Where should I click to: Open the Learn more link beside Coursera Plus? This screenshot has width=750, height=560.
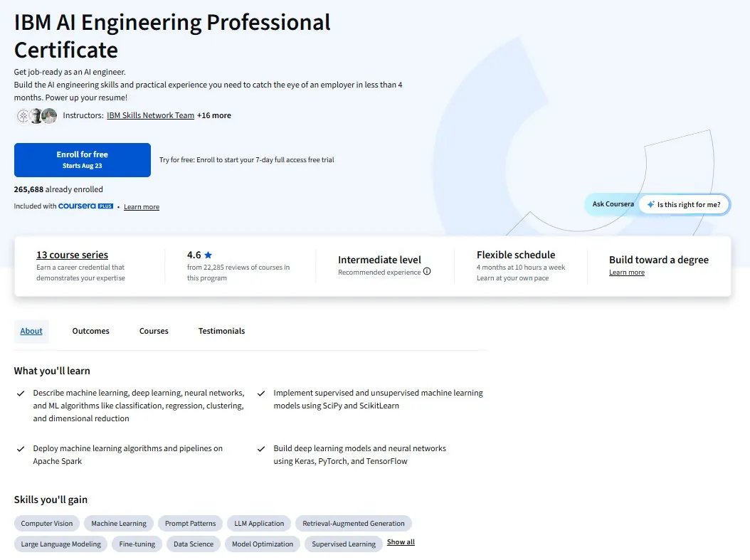tap(142, 206)
